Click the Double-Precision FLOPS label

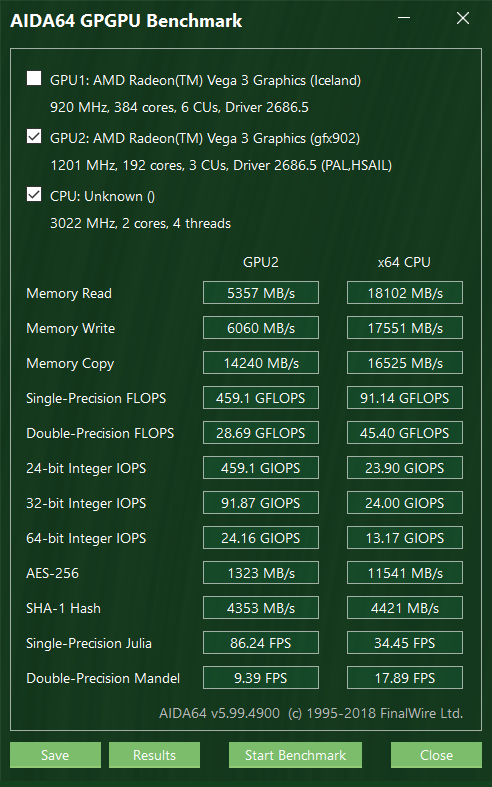point(100,433)
